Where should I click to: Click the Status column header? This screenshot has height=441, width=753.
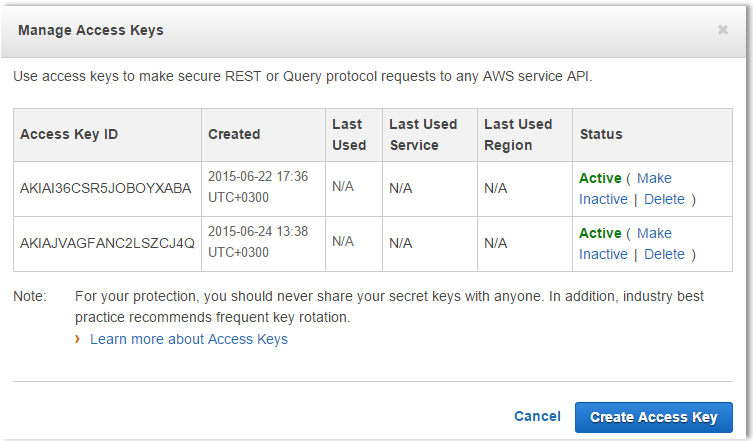coord(601,134)
